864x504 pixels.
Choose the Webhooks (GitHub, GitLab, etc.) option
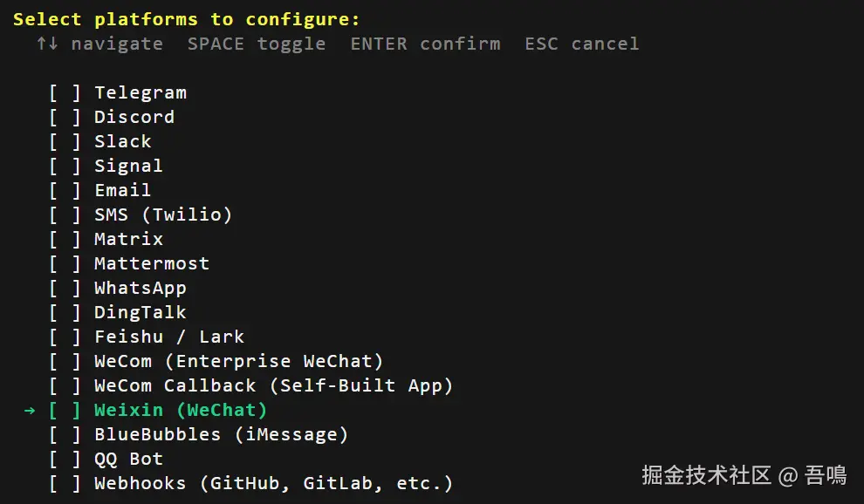click(x=273, y=483)
